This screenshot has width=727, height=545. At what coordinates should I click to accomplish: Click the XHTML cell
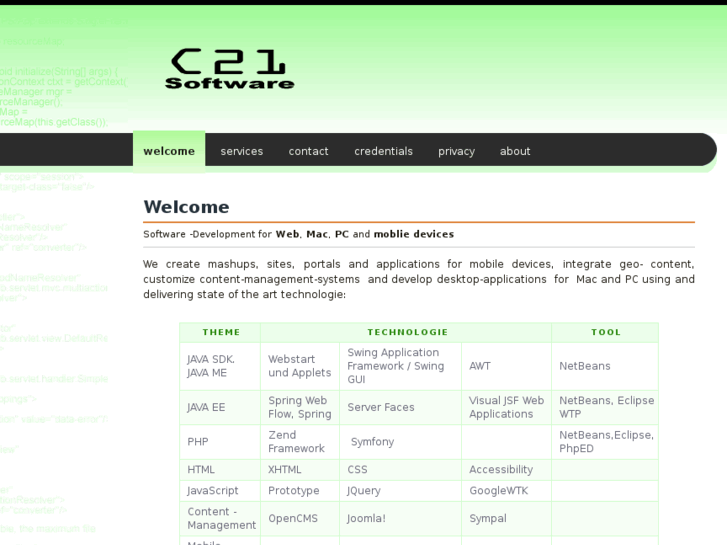point(300,470)
